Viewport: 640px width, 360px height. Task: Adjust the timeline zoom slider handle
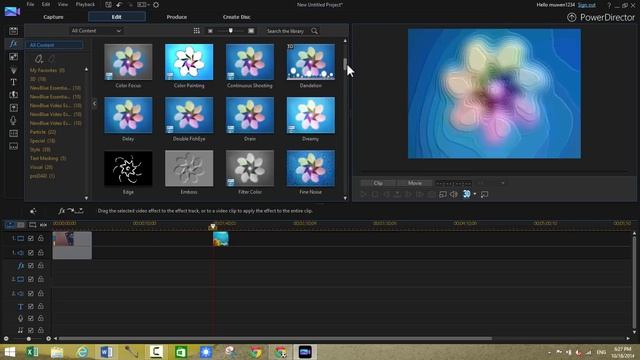pyautogui.click(x=28, y=338)
